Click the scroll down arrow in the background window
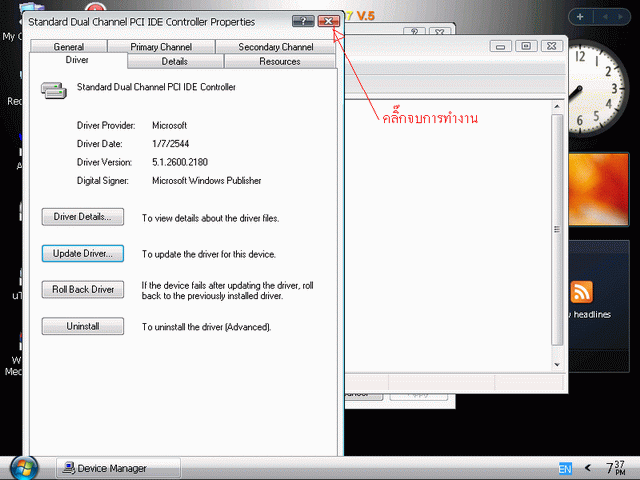 tap(557, 364)
